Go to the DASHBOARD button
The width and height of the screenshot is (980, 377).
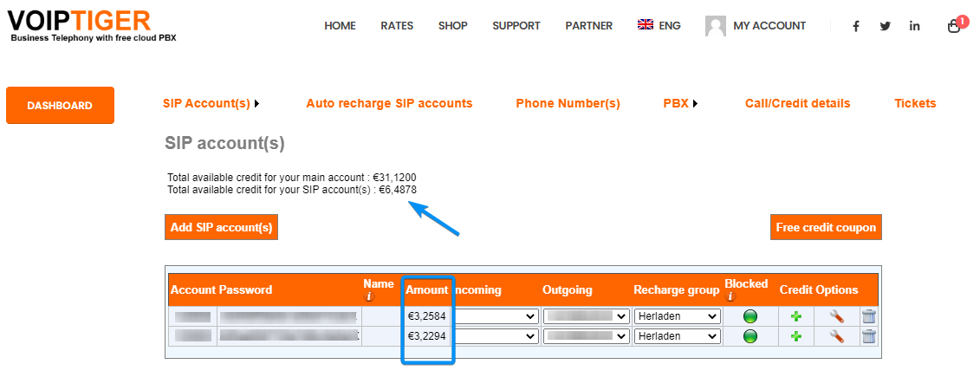pos(60,106)
